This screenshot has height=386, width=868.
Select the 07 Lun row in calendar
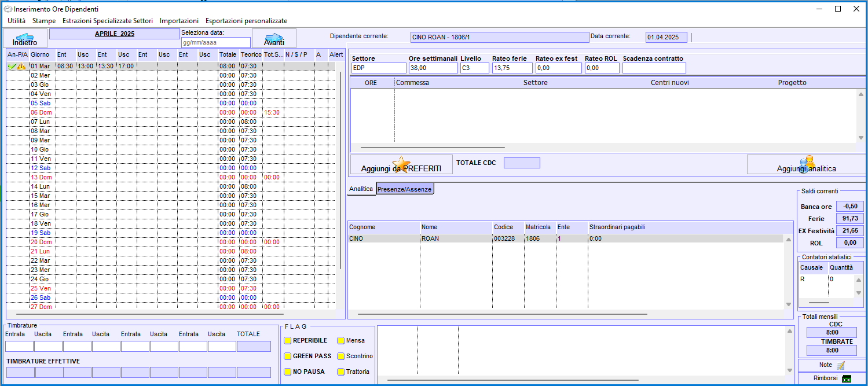(41, 122)
